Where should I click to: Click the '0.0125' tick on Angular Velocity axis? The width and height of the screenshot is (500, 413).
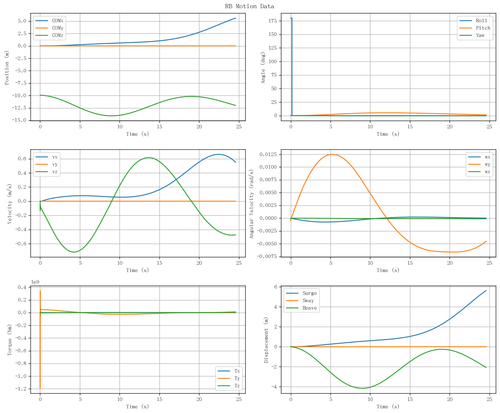coord(269,154)
